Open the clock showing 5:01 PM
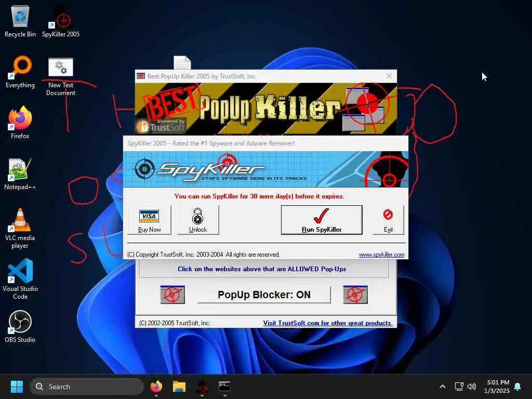Image resolution: width=532 pixels, height=399 pixels. coord(497,387)
